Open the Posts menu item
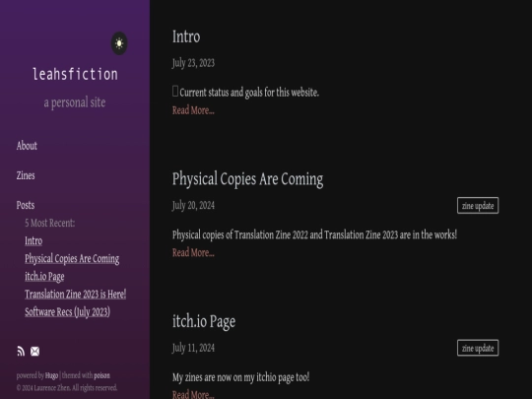Screen dimensions: 532x399 point(26,205)
